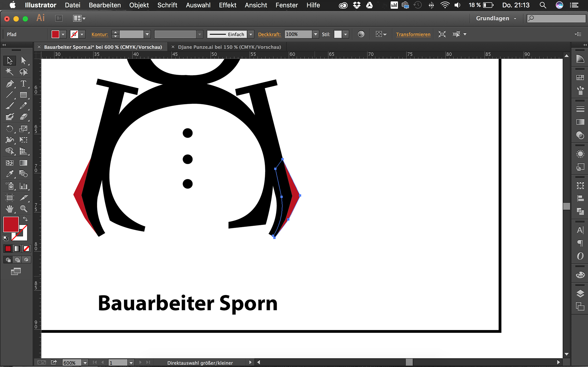
Task: Open the Layers panel icon
Action: click(x=580, y=294)
